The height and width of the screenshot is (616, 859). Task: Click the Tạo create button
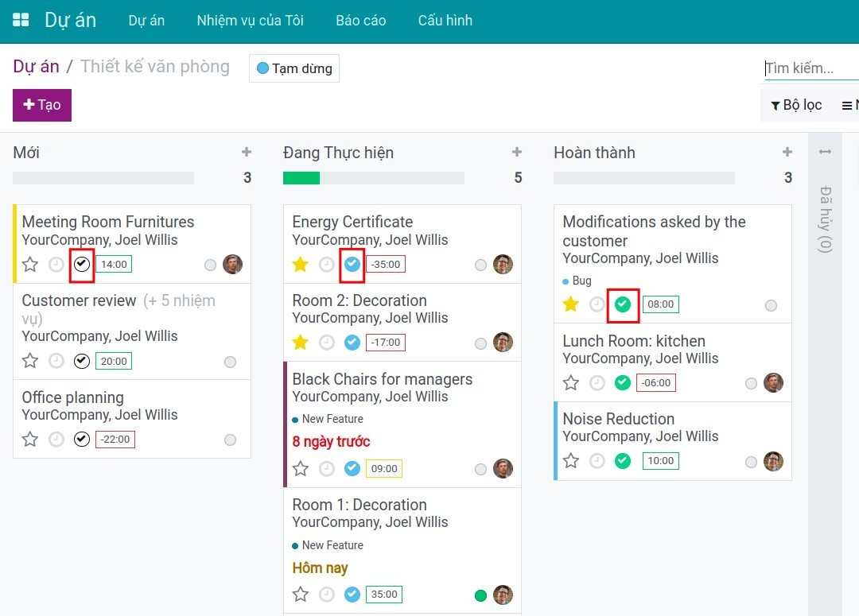pyautogui.click(x=42, y=105)
